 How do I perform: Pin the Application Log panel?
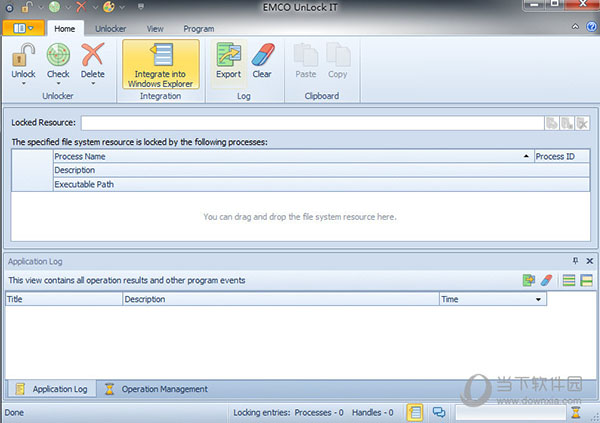575,261
